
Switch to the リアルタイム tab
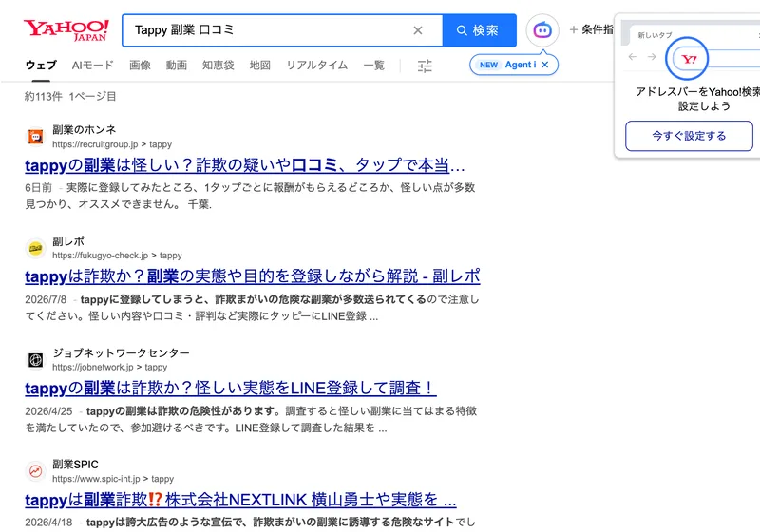(x=317, y=65)
